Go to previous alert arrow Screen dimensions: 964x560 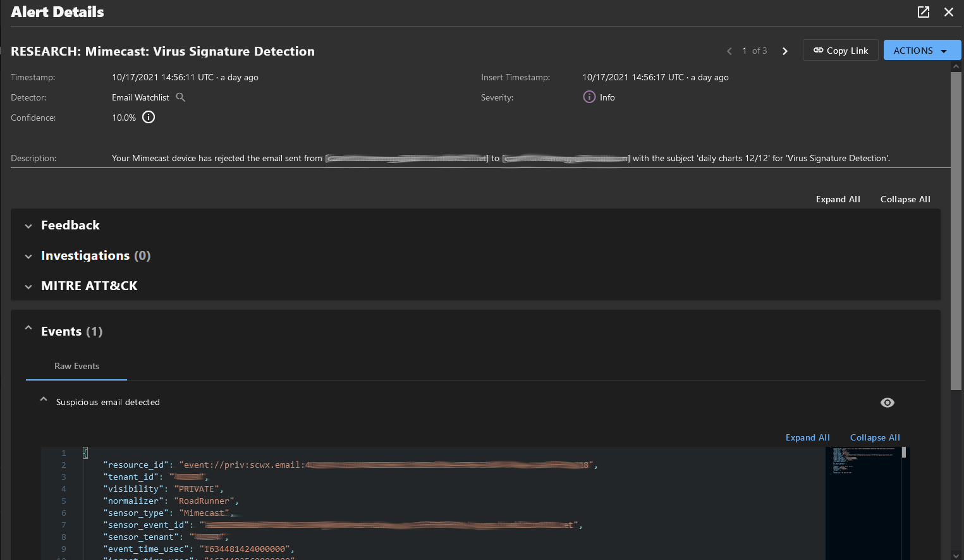coord(729,51)
